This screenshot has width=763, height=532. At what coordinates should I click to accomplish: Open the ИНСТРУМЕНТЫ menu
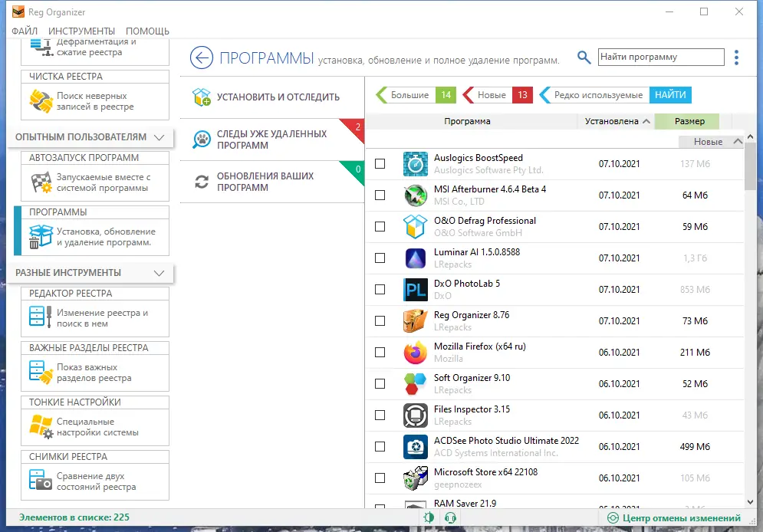(82, 31)
